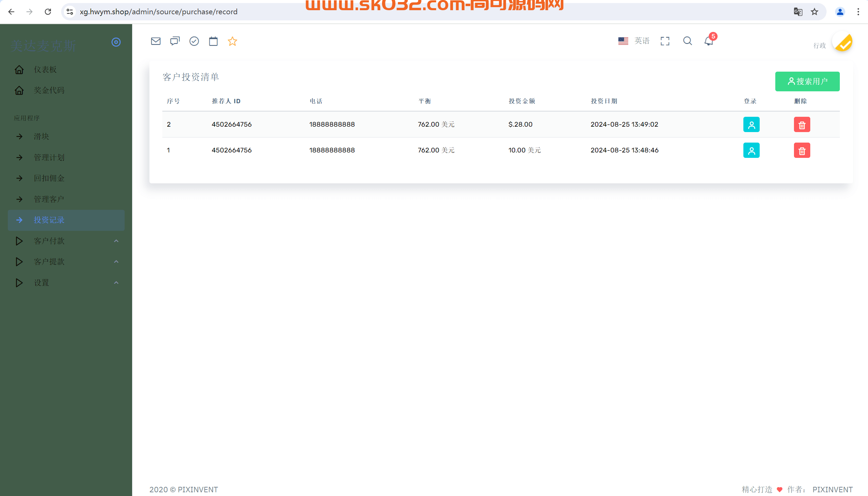Log in as user in row 1
The width and height of the screenshot is (868, 496).
(752, 150)
